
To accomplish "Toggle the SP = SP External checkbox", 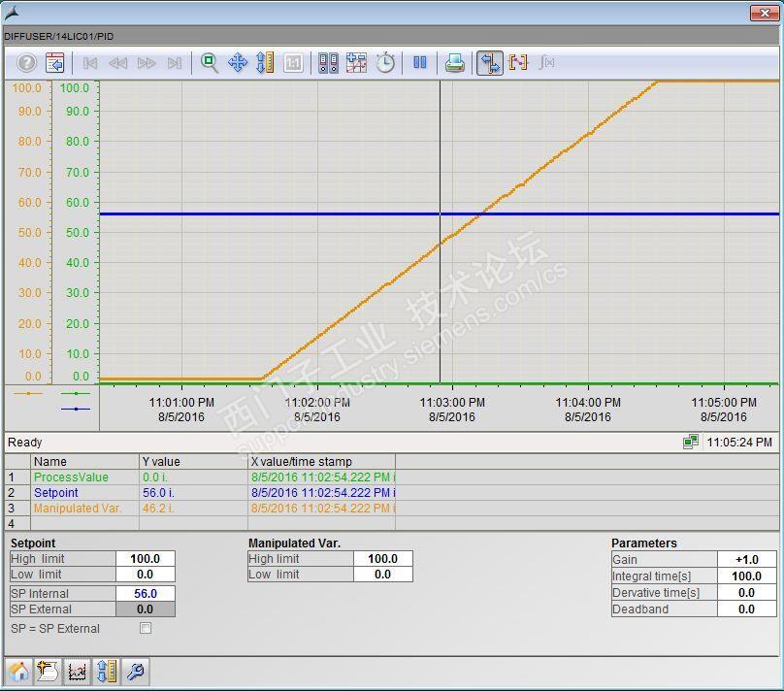I will [146, 628].
